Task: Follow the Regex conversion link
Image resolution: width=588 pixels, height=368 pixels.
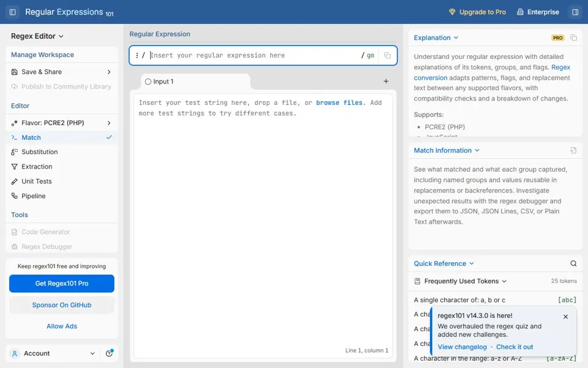Action: (x=492, y=72)
